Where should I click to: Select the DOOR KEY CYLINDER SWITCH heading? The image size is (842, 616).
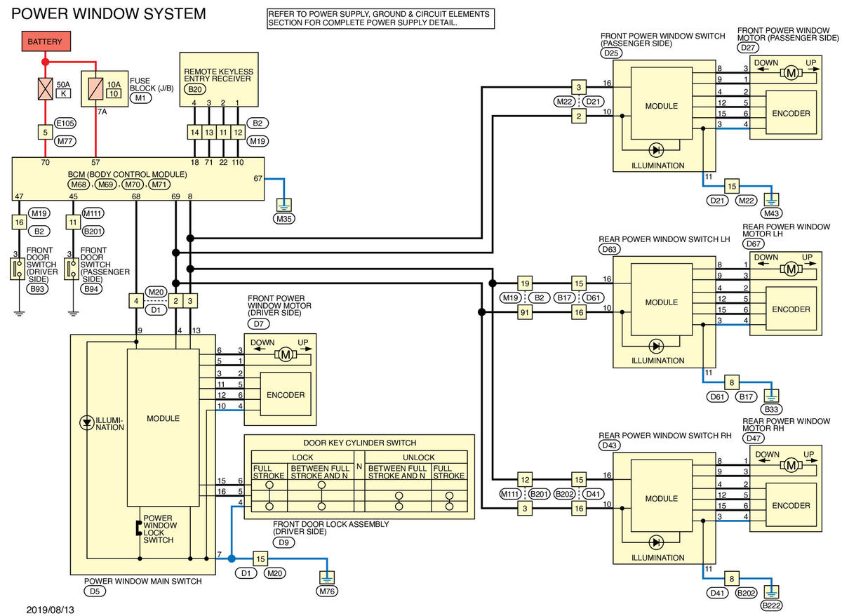pos(360,443)
